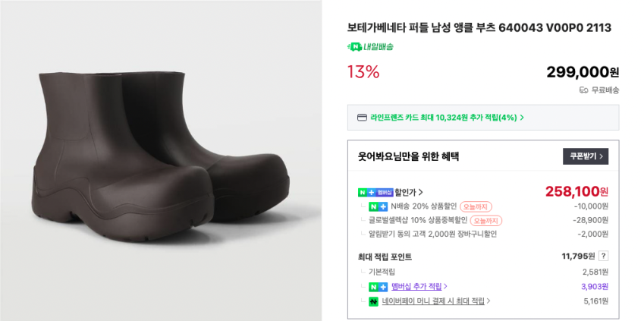
Task: Click the 내일배송 delivery badge
Action: point(370,46)
